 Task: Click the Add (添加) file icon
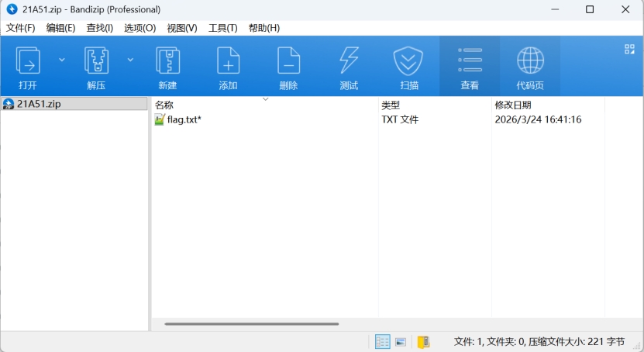228,60
